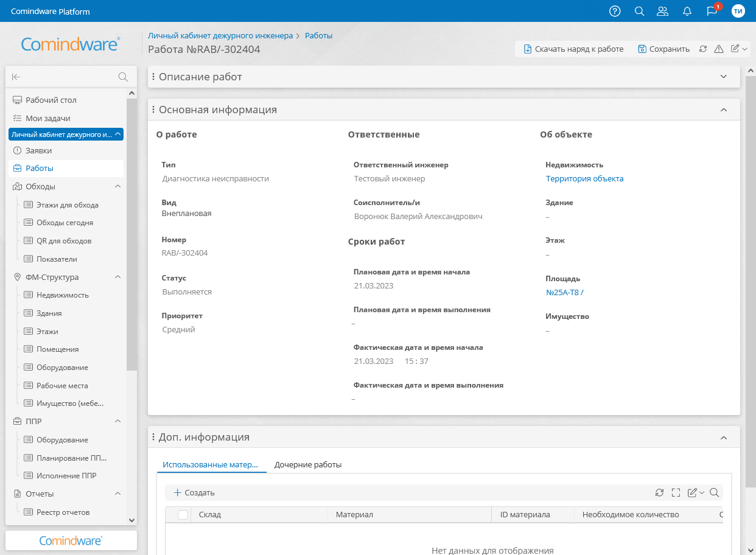756x555 pixels.
Task: Open the messages flag icon with badge
Action: (x=712, y=11)
